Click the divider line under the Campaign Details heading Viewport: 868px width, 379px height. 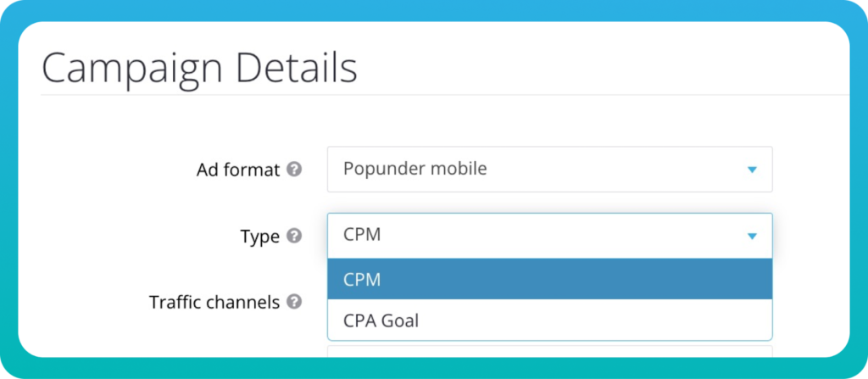coord(424,95)
